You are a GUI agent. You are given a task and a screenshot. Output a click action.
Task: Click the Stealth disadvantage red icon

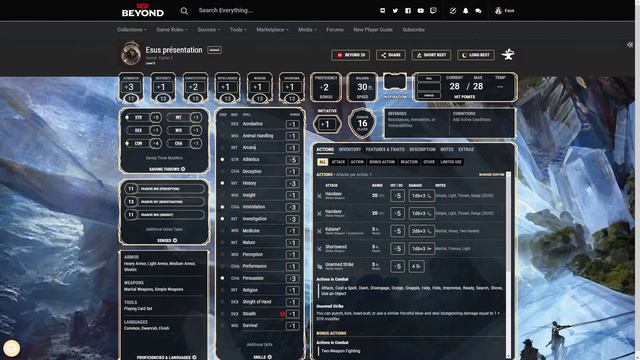point(282,314)
